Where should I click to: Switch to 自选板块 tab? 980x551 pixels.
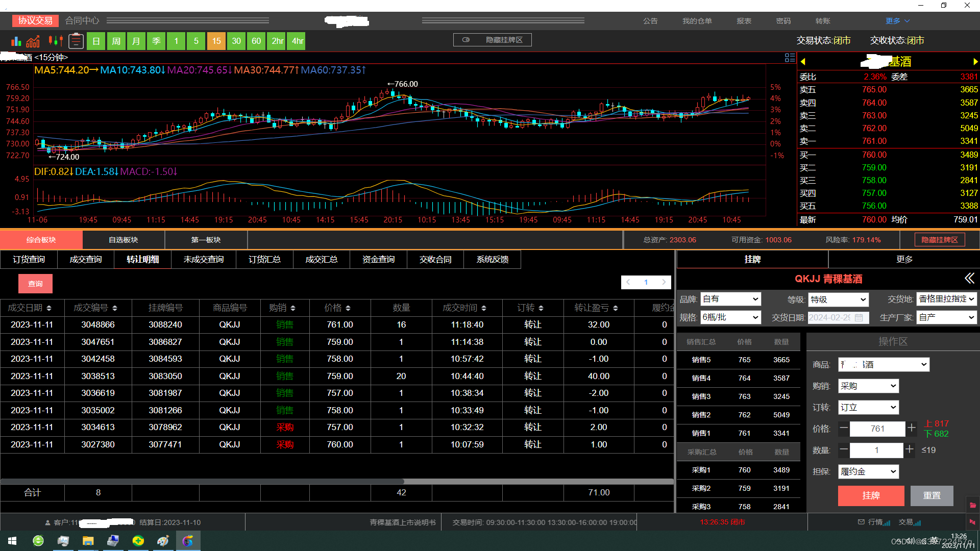(124, 240)
